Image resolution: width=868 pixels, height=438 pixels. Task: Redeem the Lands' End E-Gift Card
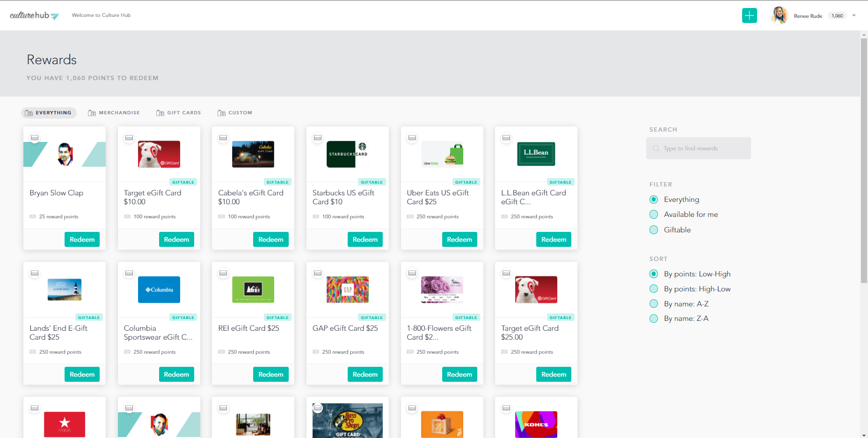[82, 374]
